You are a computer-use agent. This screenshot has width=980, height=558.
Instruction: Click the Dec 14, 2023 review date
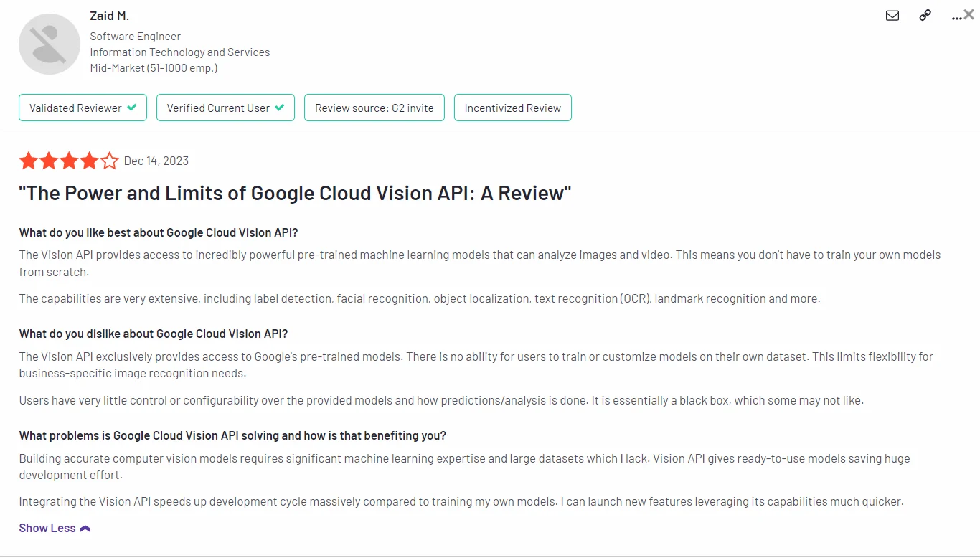coord(156,161)
